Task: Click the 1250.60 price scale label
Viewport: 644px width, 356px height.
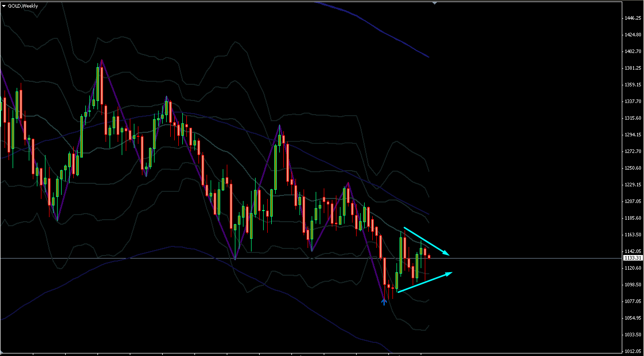Action: [633, 168]
